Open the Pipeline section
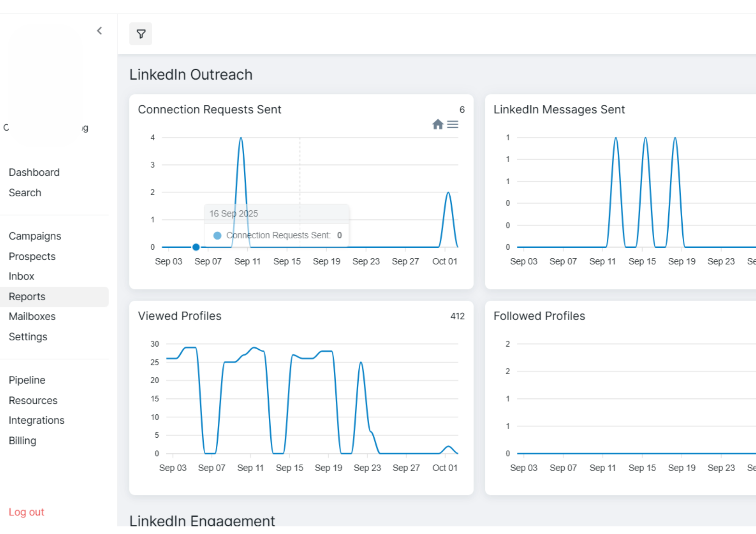756x534 pixels. pos(27,380)
